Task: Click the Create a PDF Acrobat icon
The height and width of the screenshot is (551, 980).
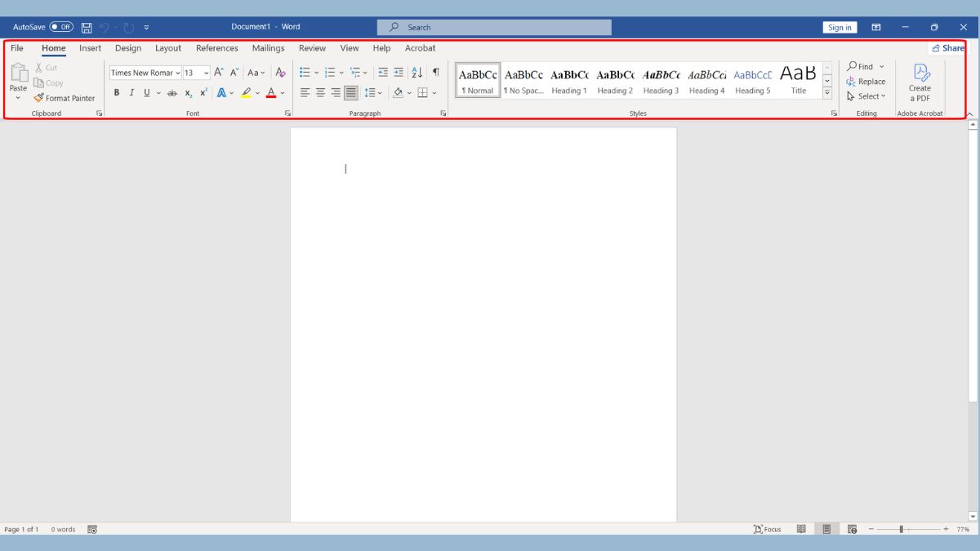Action: [920, 73]
